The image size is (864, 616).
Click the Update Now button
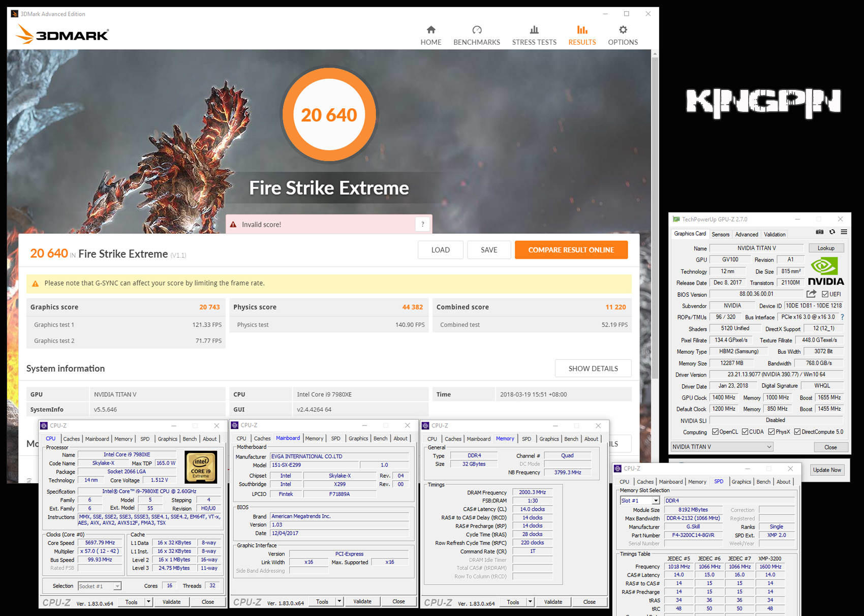827,470
